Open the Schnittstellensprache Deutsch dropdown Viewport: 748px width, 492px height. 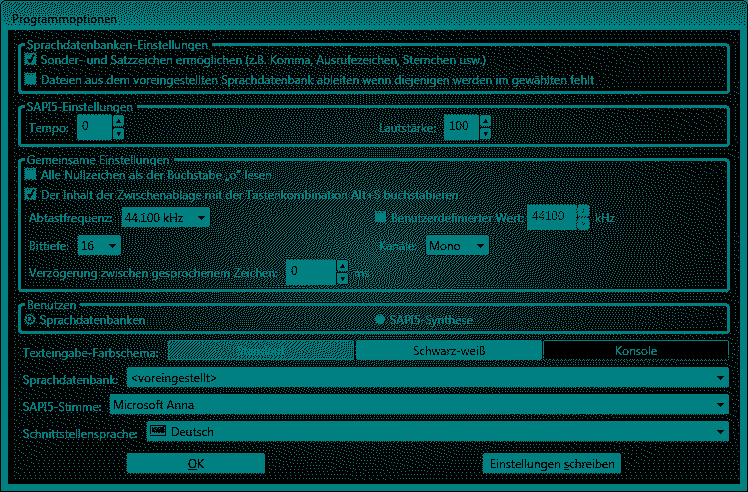[x=437, y=431]
